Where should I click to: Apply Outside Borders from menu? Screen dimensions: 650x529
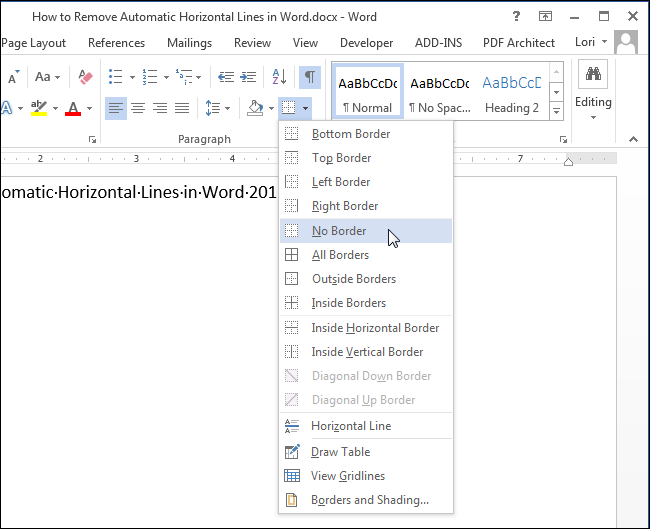366,279
